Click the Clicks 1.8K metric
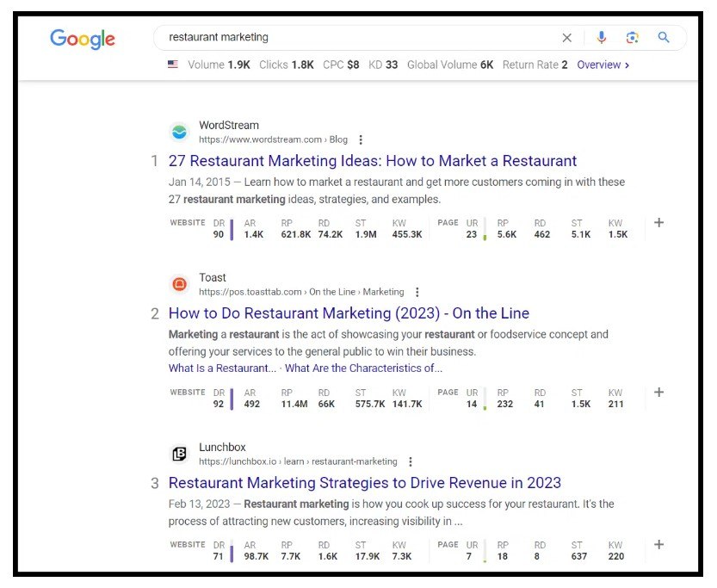 pyautogui.click(x=287, y=65)
